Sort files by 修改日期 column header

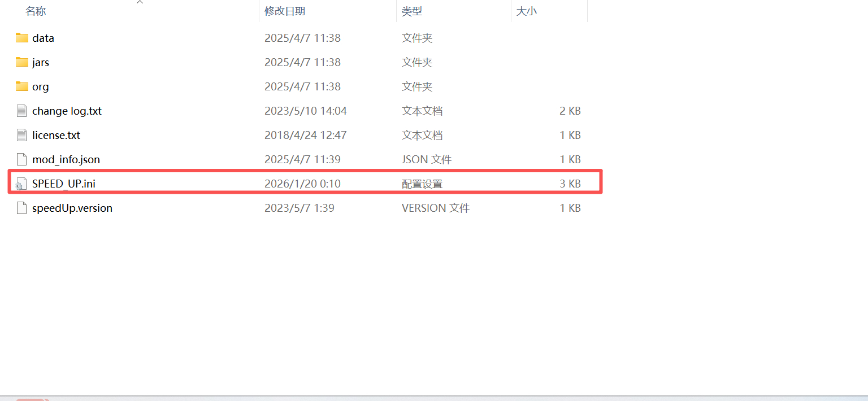coord(285,11)
